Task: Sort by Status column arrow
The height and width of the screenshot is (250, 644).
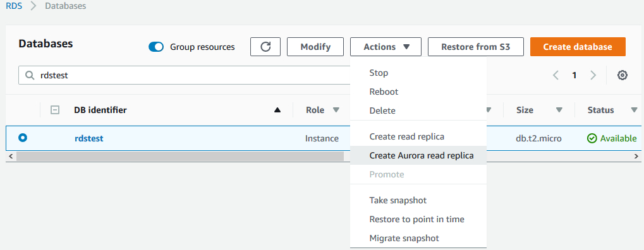Action: pyautogui.click(x=634, y=110)
